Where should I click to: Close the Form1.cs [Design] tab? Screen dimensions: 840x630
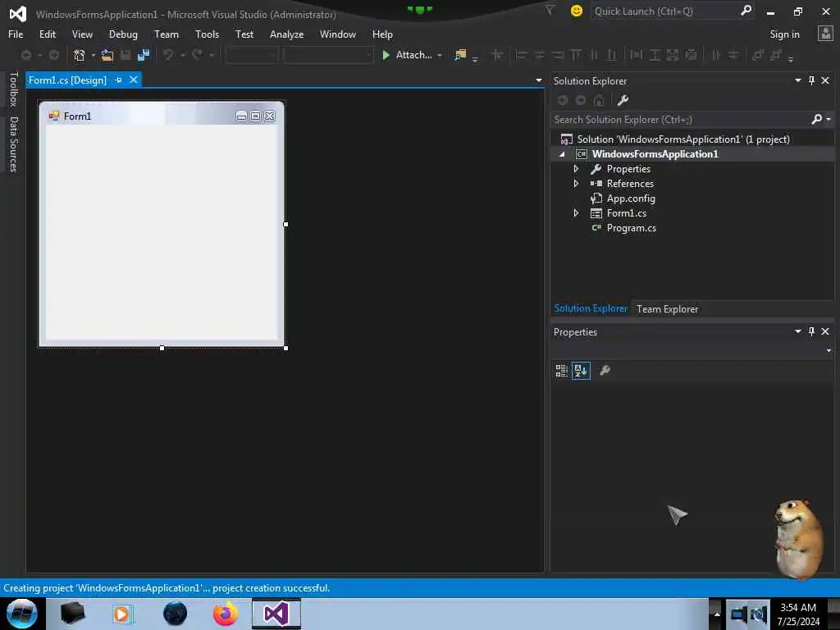[x=134, y=80]
